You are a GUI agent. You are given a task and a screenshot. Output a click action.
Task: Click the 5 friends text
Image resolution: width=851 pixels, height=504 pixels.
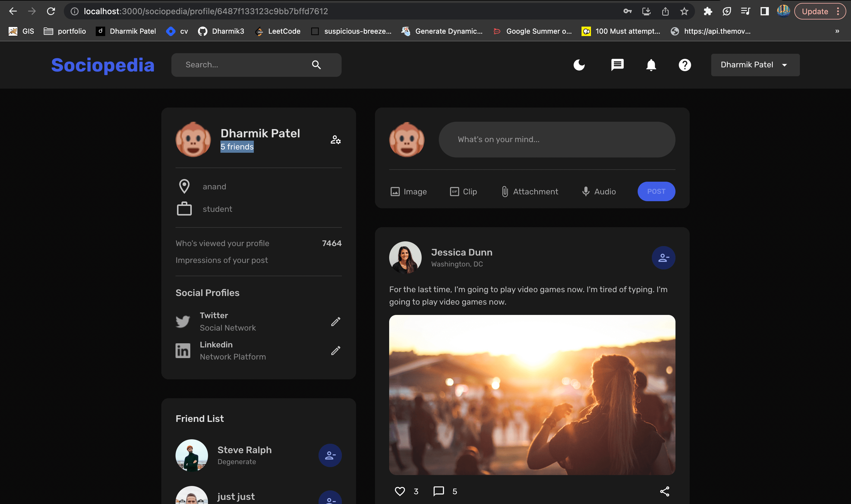(x=237, y=147)
